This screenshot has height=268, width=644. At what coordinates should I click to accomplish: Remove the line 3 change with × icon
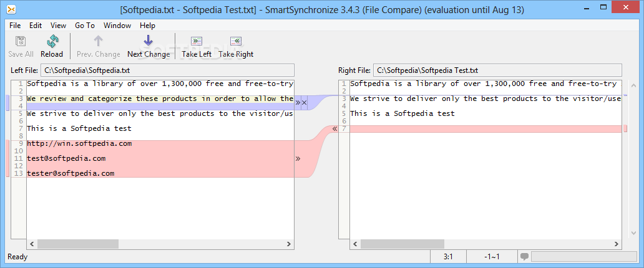click(x=305, y=103)
